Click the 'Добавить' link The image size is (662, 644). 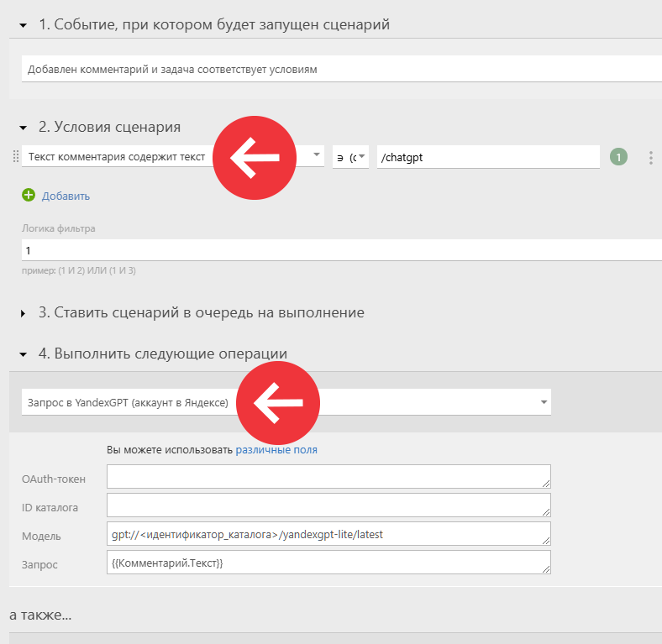(x=66, y=196)
